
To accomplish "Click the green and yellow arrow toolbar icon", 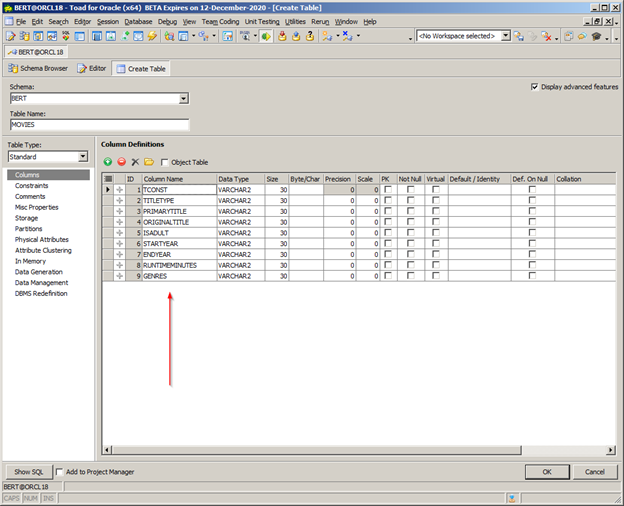I will tap(266, 36).
